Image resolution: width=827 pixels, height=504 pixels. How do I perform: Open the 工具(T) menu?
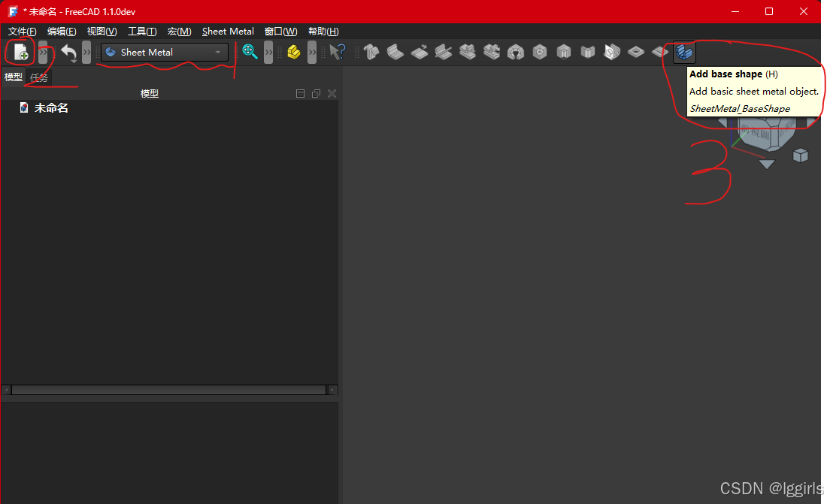pos(142,32)
